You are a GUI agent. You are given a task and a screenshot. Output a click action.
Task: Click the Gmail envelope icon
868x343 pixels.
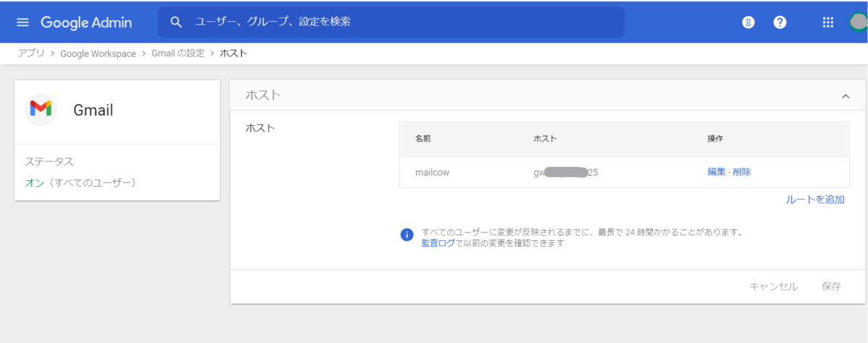[x=41, y=109]
